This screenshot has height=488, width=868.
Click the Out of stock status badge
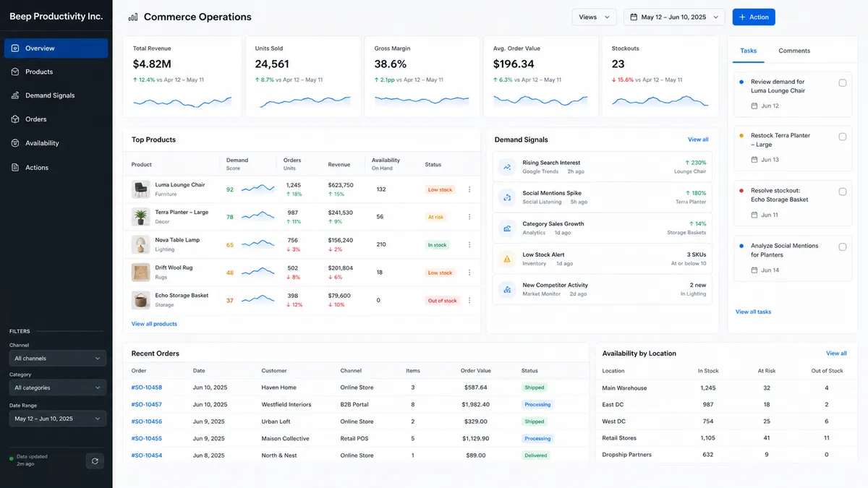pos(442,301)
